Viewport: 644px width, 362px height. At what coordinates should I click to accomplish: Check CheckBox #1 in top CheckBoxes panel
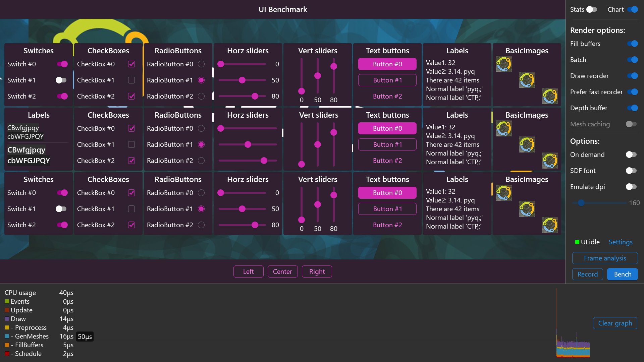click(x=131, y=80)
